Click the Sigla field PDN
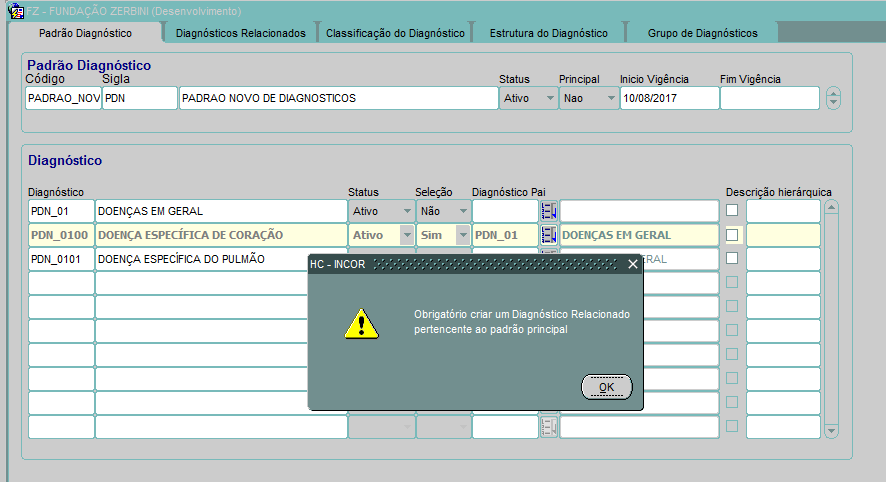This screenshot has height=482, width=886. [140, 98]
